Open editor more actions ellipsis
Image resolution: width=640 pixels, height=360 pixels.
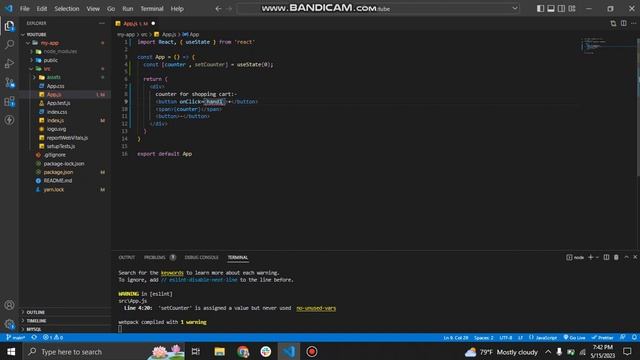pos(633,23)
